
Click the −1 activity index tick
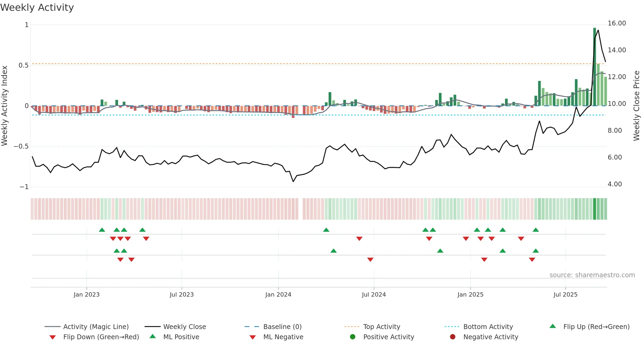pos(24,187)
